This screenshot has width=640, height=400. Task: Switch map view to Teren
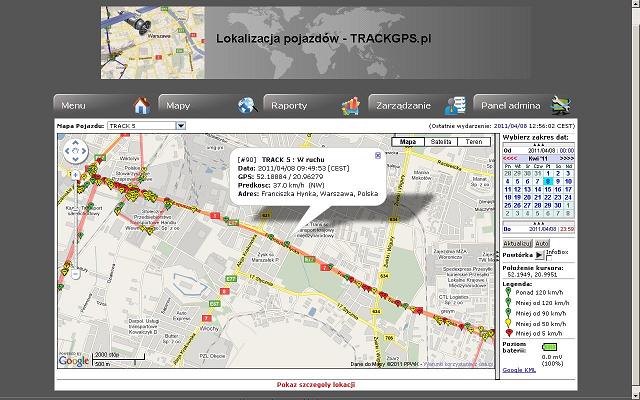tap(473, 142)
